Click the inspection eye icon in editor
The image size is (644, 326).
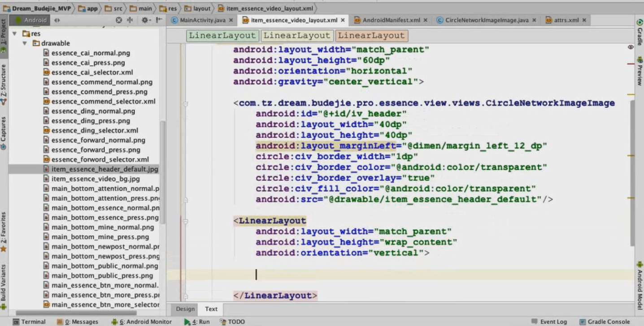tap(631, 47)
